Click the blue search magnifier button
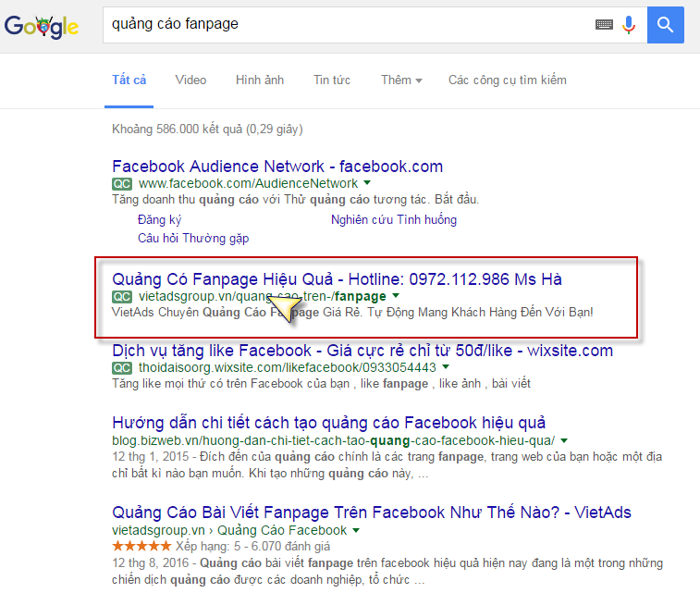Viewport: 700px width, 593px height. [665, 25]
